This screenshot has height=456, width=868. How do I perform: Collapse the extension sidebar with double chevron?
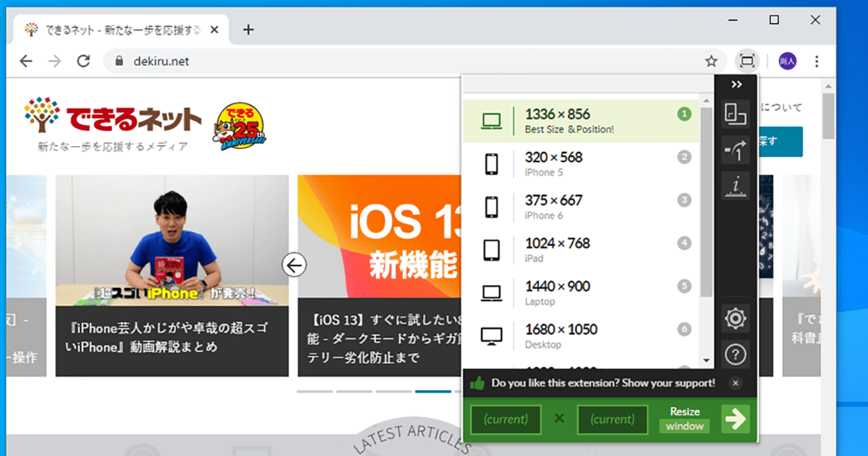click(736, 85)
